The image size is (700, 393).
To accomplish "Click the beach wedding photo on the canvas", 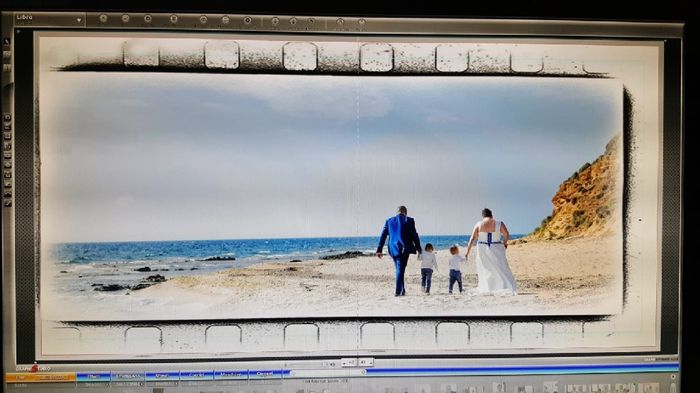I will (x=331, y=195).
